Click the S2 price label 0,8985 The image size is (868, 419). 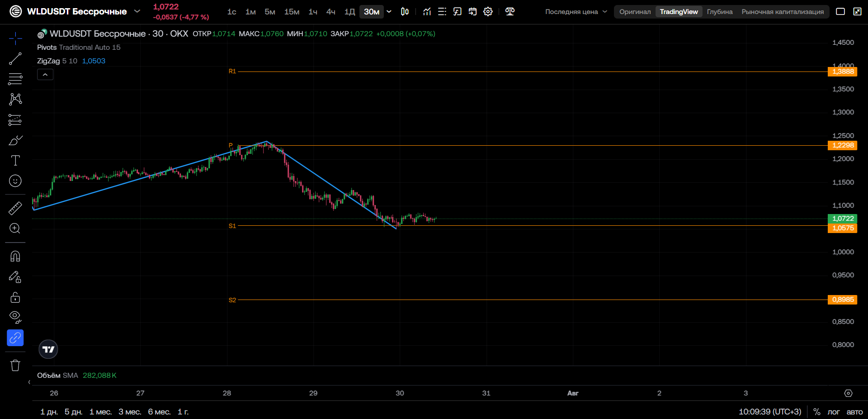tap(843, 300)
